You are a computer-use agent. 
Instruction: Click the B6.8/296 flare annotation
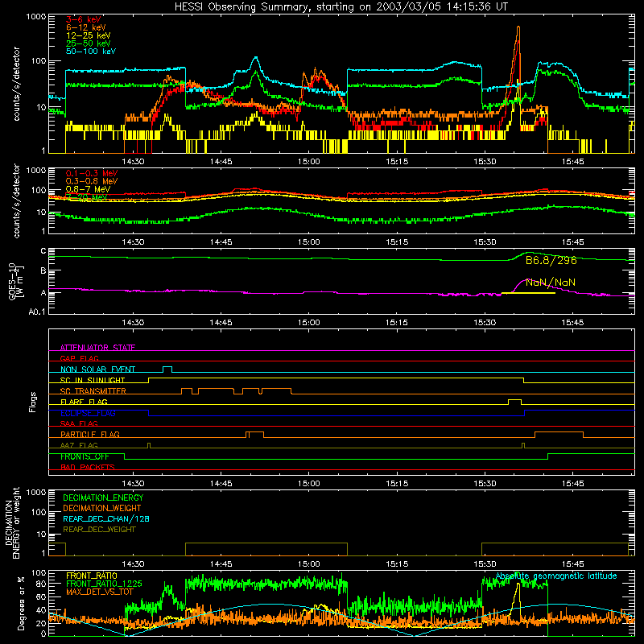(551, 260)
